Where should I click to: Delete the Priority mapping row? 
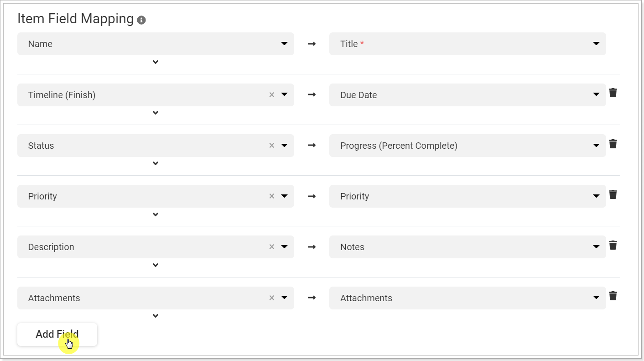[x=613, y=194]
